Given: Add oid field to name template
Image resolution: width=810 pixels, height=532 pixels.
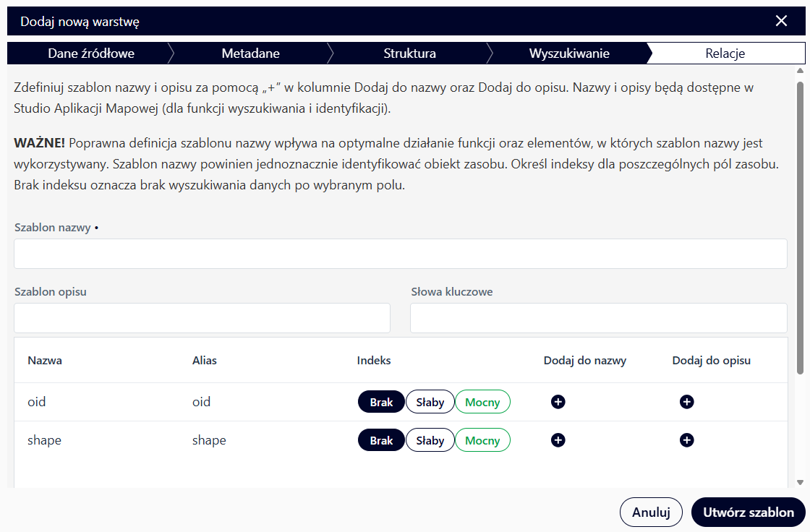Looking at the screenshot, I should point(558,402).
